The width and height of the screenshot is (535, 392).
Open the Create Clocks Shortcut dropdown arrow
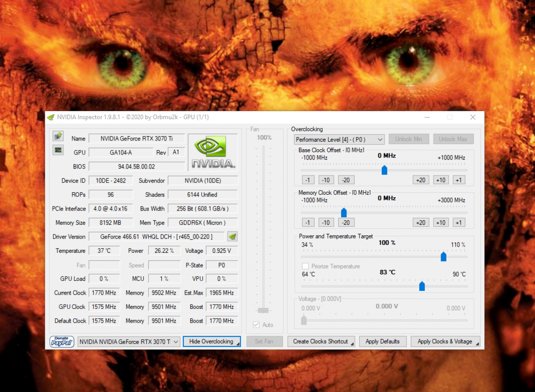352,344
